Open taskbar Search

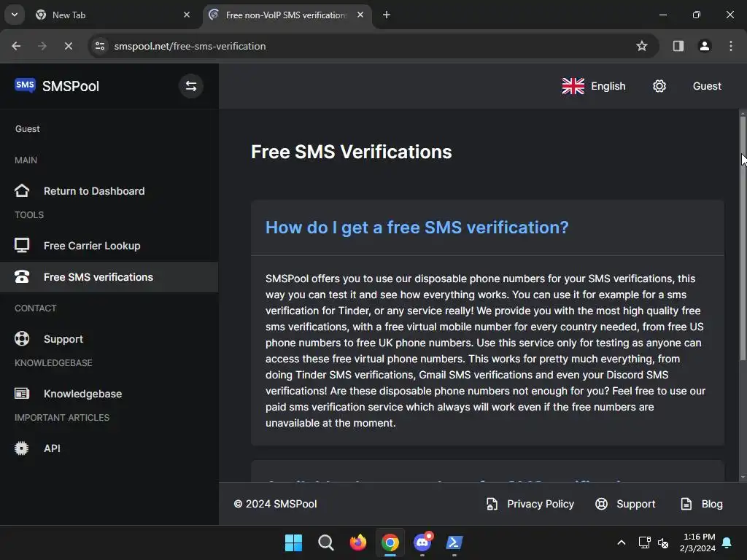(326, 542)
